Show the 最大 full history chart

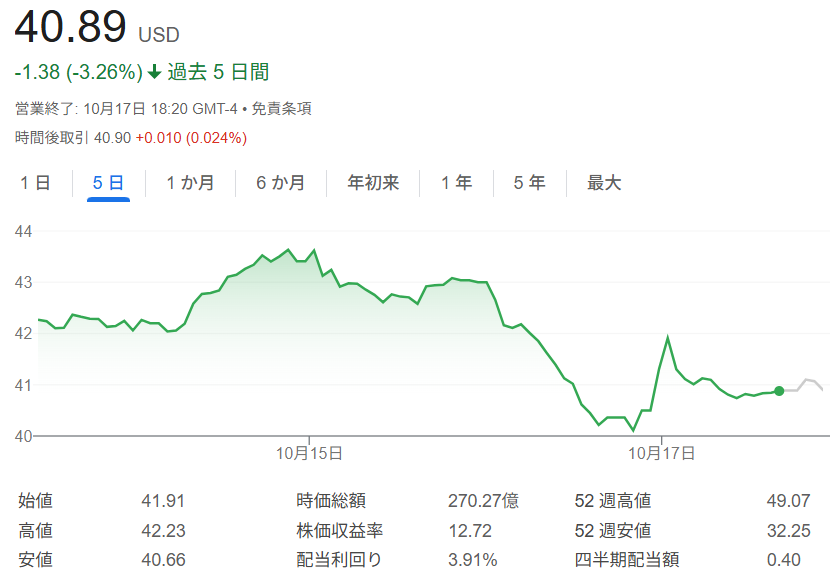click(x=604, y=183)
